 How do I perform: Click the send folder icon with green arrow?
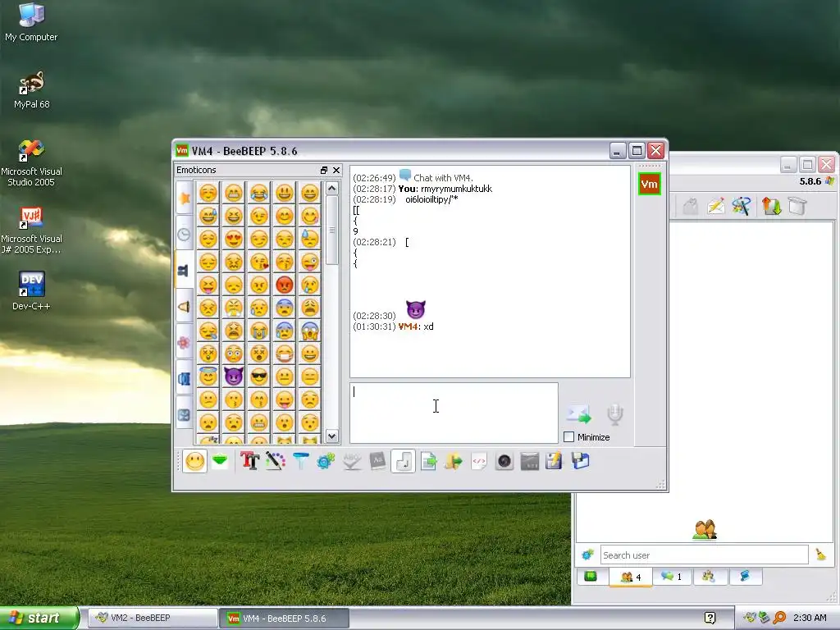coord(453,461)
